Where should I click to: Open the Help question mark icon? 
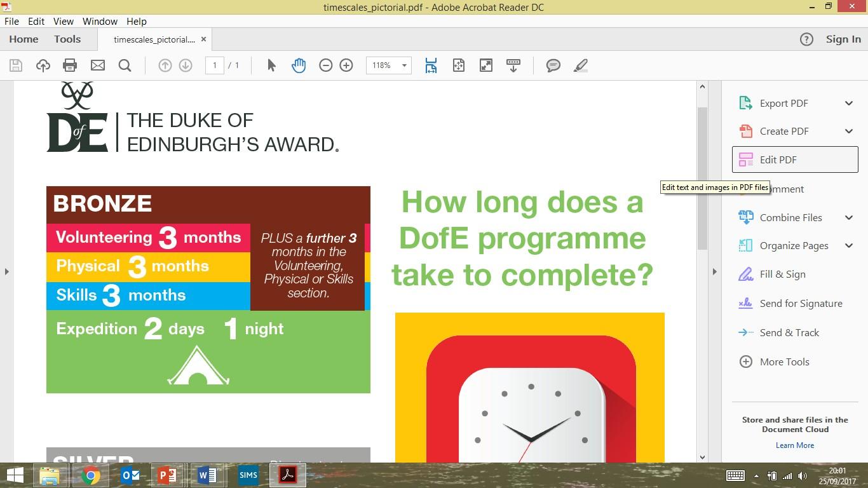click(806, 39)
